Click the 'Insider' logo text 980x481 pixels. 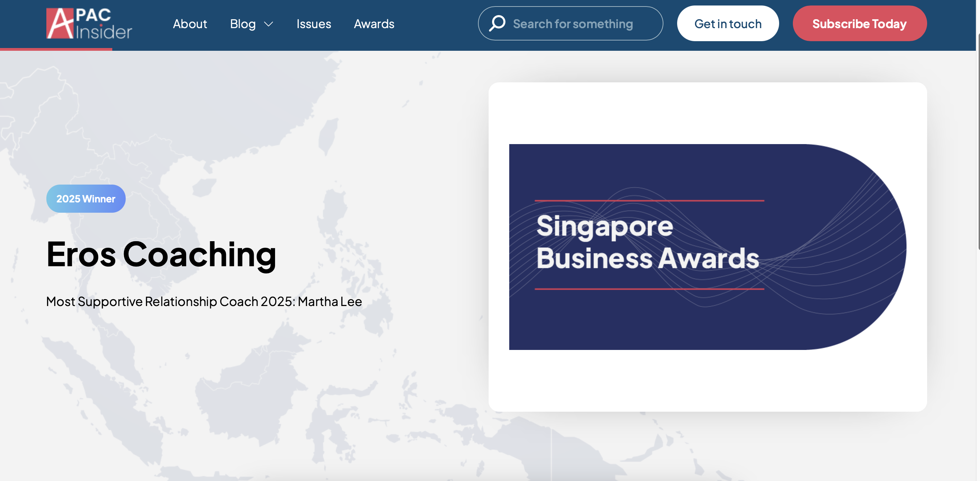coord(103,32)
